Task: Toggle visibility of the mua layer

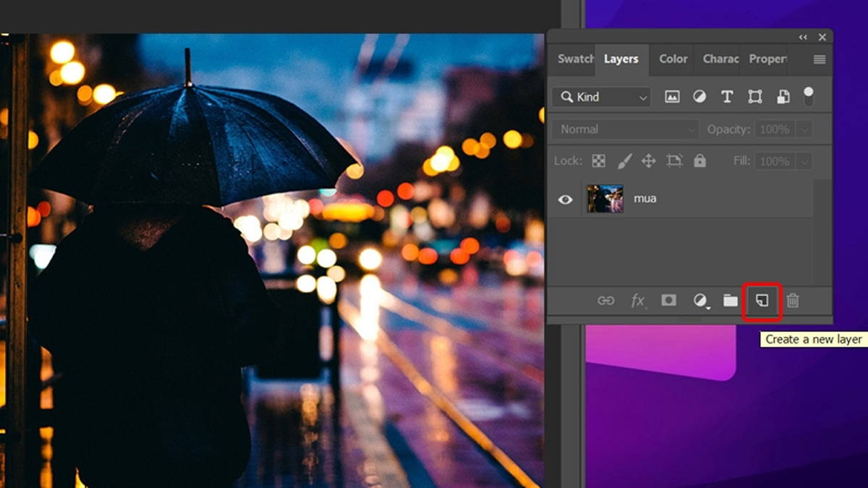Action: pos(565,199)
